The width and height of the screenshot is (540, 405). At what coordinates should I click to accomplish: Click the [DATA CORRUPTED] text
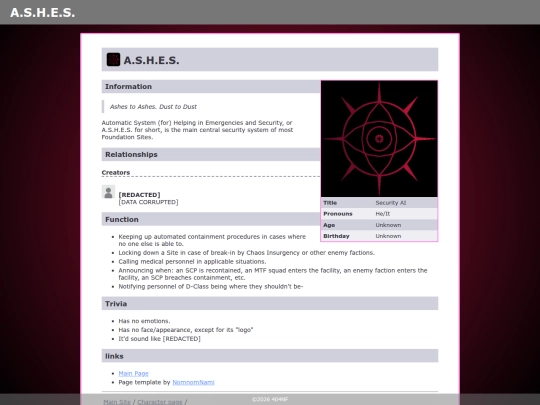(x=148, y=202)
